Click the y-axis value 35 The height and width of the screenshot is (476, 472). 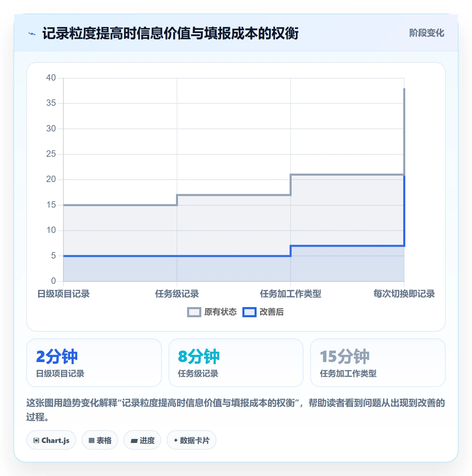click(x=51, y=103)
